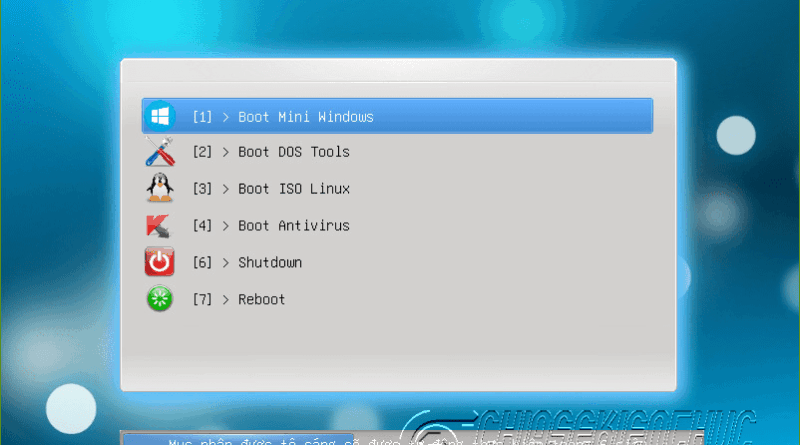Click the Linux penguin icon
This screenshot has width=800, height=445.
pos(160,188)
